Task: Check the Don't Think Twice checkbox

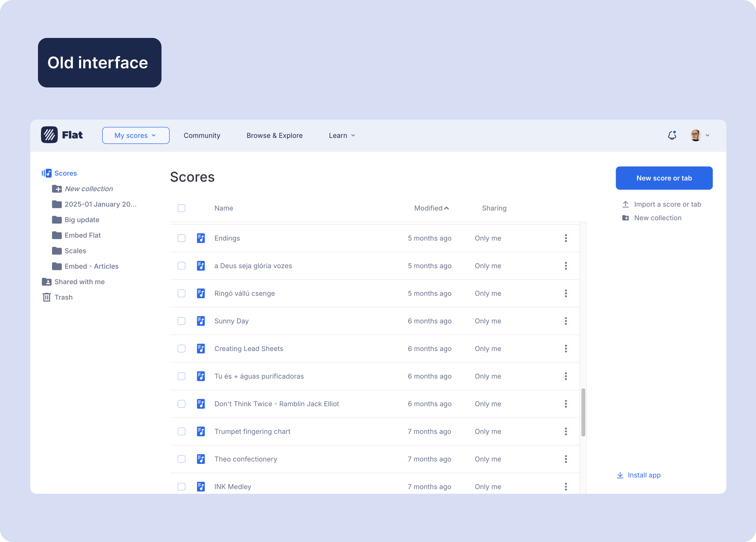Action: pyautogui.click(x=181, y=404)
